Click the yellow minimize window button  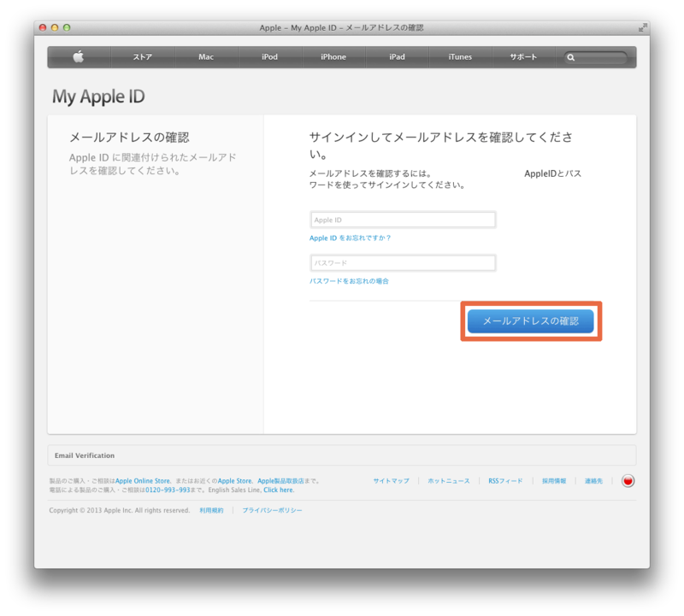click(x=55, y=27)
